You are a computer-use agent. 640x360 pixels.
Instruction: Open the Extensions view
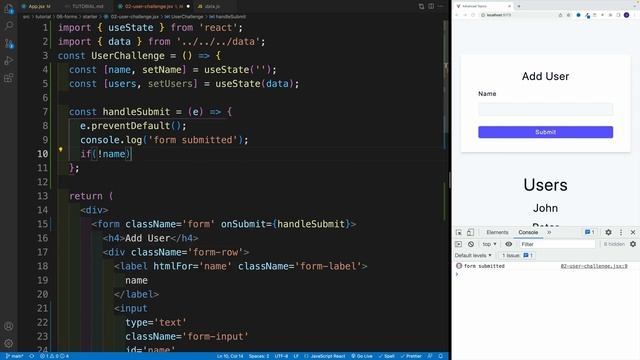pos(9,78)
